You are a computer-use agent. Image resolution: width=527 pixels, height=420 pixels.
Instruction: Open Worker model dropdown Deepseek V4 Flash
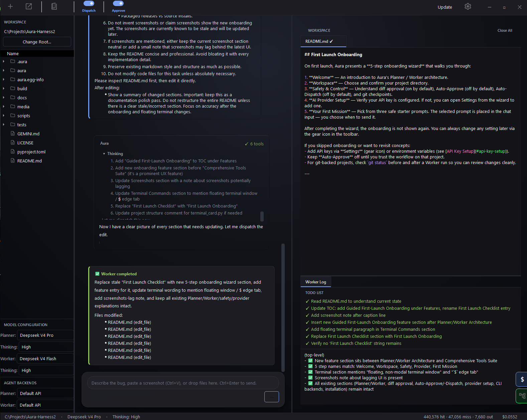tap(45, 359)
